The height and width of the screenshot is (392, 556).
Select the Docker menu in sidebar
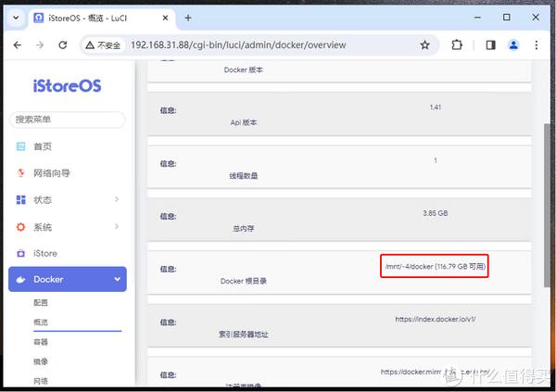pos(68,279)
